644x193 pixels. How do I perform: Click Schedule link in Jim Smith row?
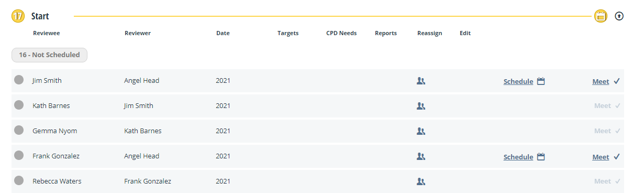518,81
